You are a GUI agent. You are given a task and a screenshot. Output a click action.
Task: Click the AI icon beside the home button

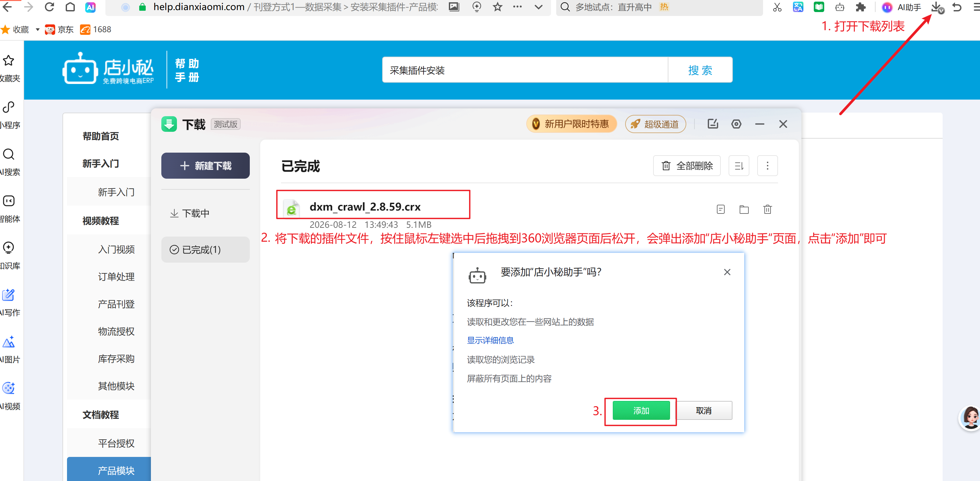click(x=90, y=7)
